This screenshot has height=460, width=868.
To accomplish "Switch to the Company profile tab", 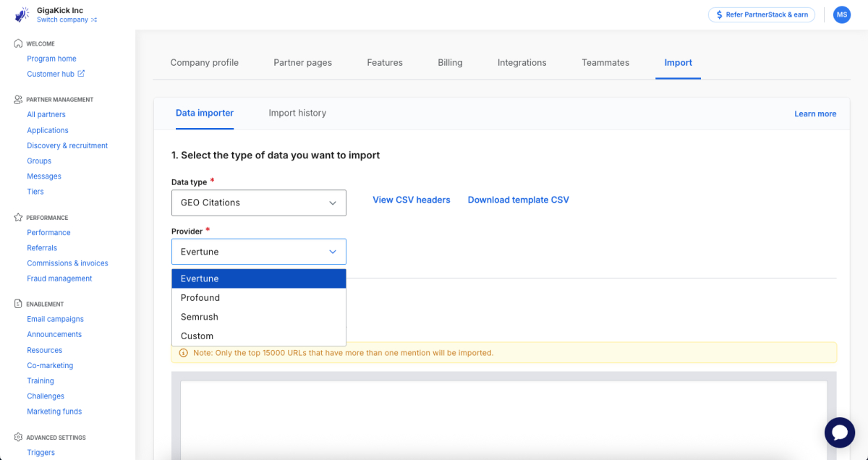I will 204,62.
